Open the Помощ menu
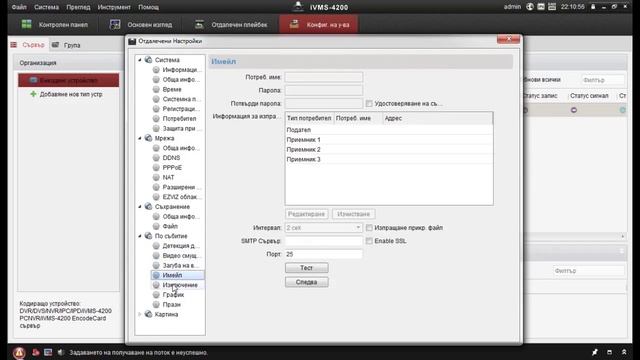This screenshot has height=360, width=640. [148, 7]
